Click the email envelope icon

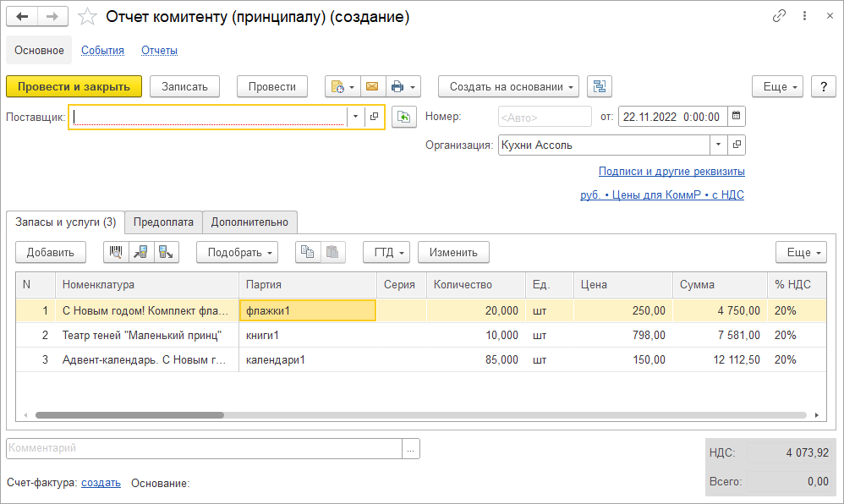coord(371,86)
